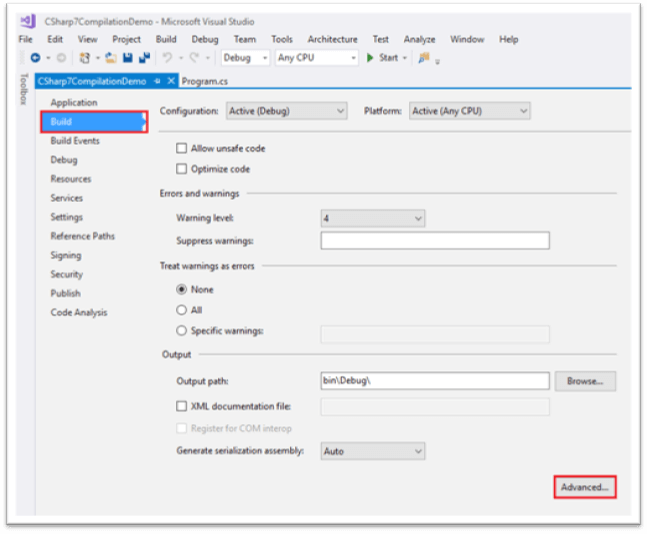Select the Signing properties page
Screen dimensions: 647x534
click(66, 255)
